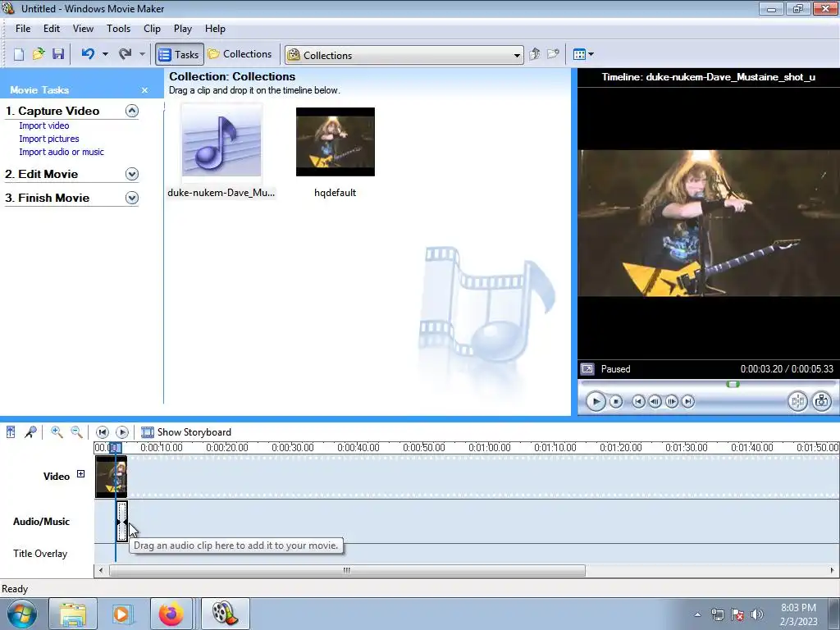Split the clip at current frame
840x630 pixels.
pyautogui.click(x=797, y=401)
